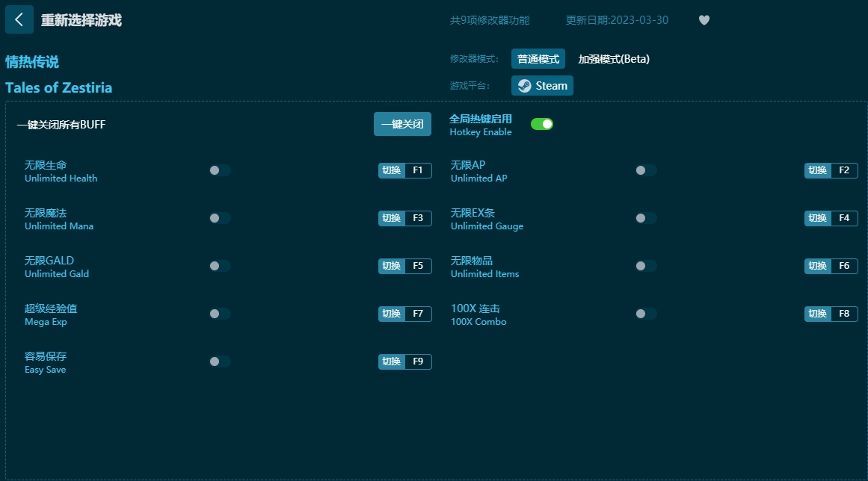This screenshot has height=481, width=868.
Task: Enable 100X Combo toggle
Action: coord(646,314)
